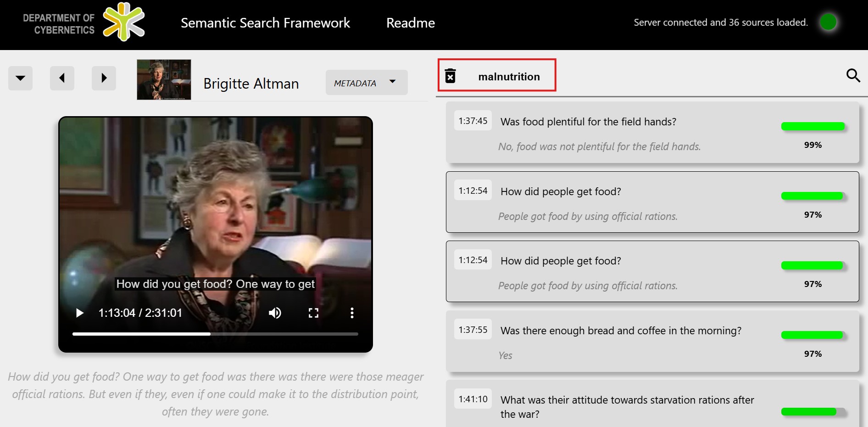868x427 pixels.
Task: Click the video progress bar
Action: pos(215,334)
